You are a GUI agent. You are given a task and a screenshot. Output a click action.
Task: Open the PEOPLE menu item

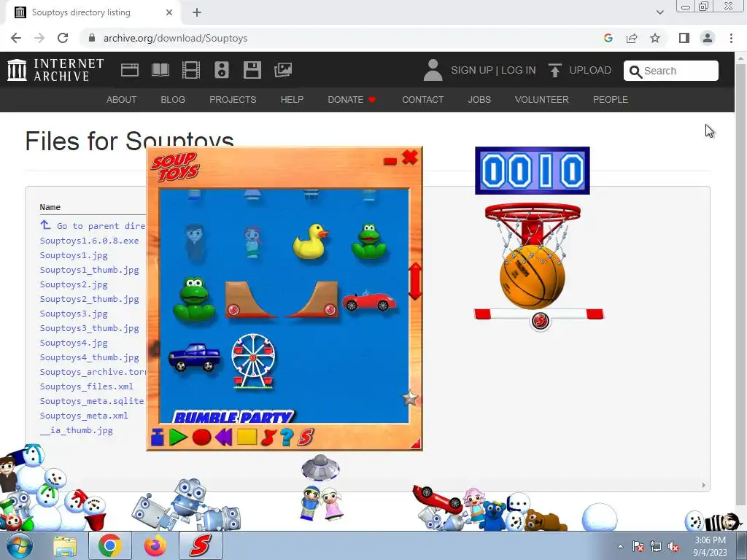[611, 99]
